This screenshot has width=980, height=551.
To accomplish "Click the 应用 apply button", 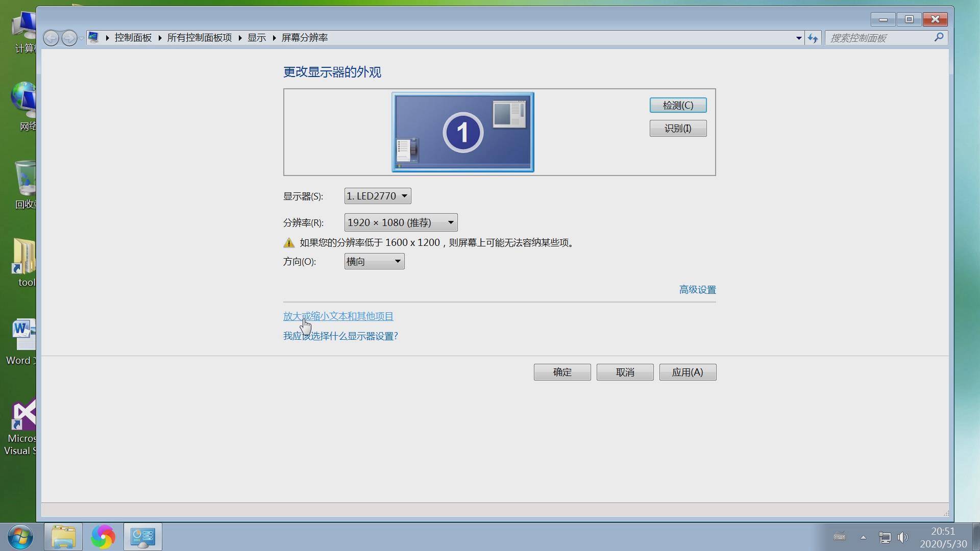I will click(x=687, y=372).
